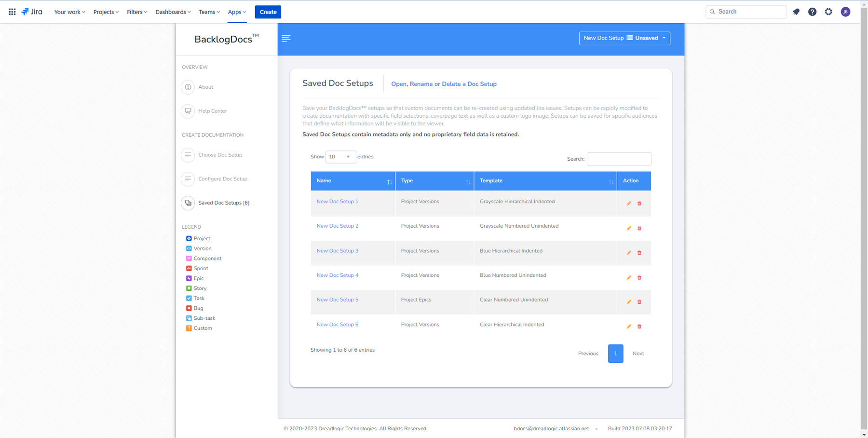Open the notifications icon in the top bar
The image size is (868, 438).
tap(796, 12)
